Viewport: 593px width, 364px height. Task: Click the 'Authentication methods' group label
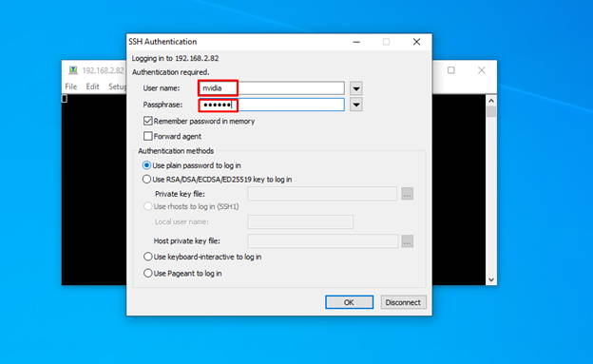[176, 151]
